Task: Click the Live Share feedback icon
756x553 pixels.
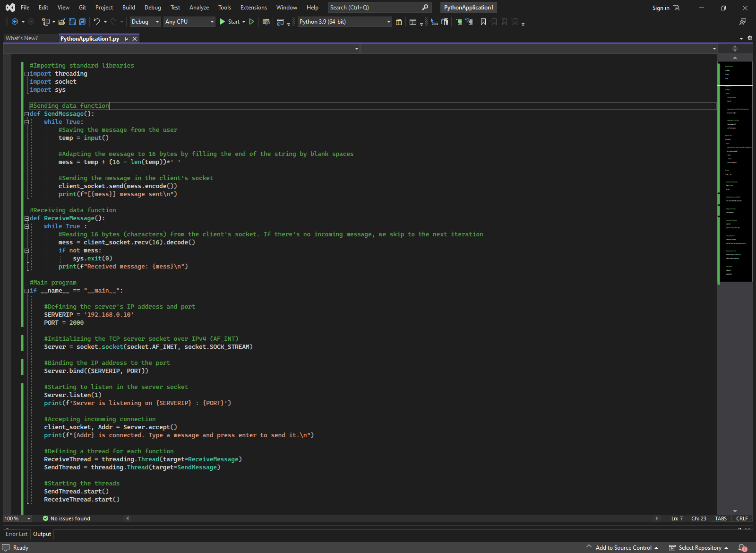Action: (743, 22)
